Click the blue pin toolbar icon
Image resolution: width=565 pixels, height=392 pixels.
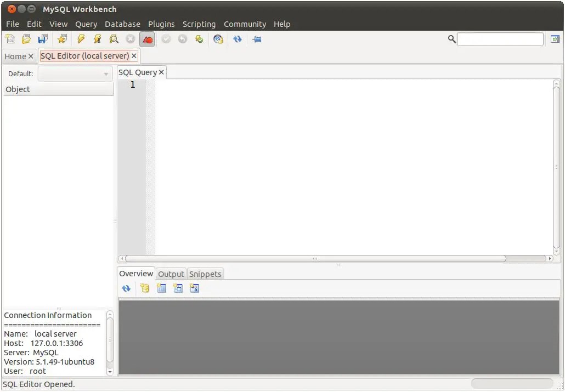coord(257,39)
